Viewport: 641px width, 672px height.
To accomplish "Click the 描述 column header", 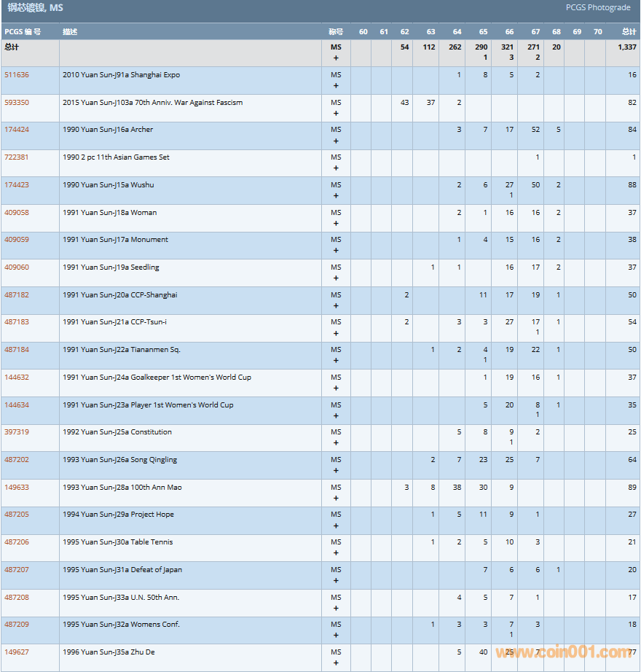I will coord(70,32).
